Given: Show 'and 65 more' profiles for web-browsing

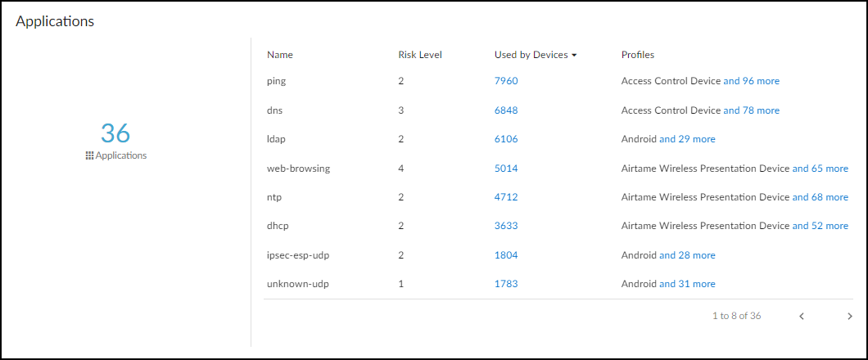Looking at the screenshot, I should [820, 169].
